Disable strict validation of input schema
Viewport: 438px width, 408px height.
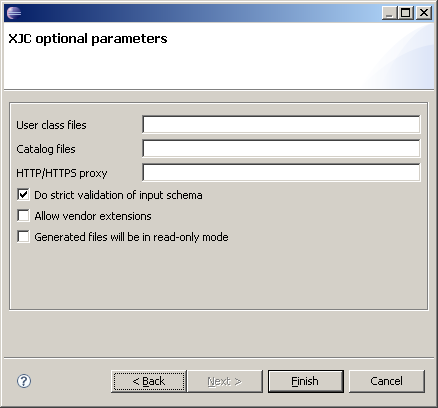coord(23,195)
